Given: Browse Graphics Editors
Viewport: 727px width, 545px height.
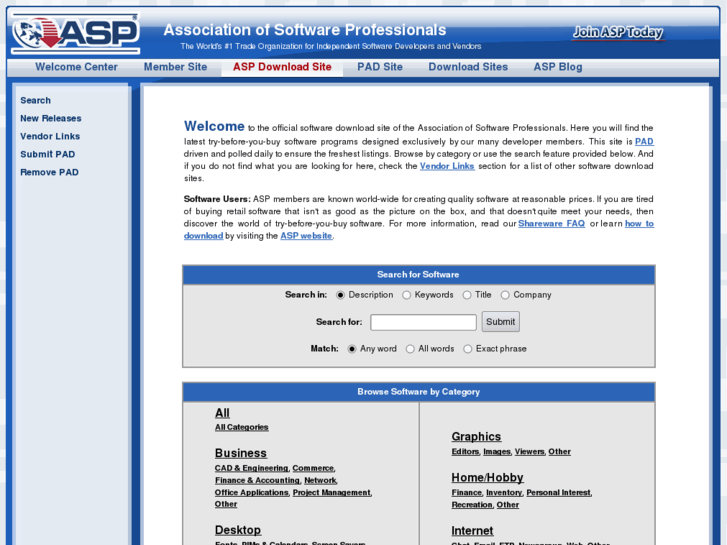Looking at the screenshot, I should click(x=465, y=451).
